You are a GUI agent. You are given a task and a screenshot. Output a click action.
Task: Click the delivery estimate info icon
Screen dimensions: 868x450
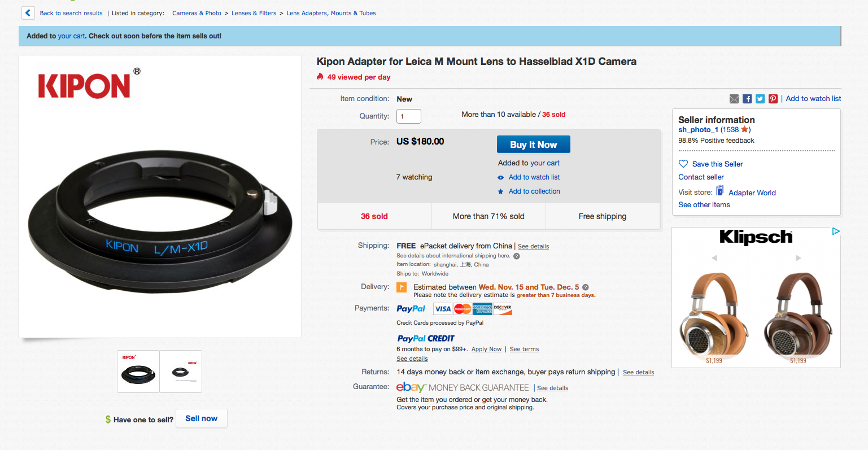tap(586, 287)
